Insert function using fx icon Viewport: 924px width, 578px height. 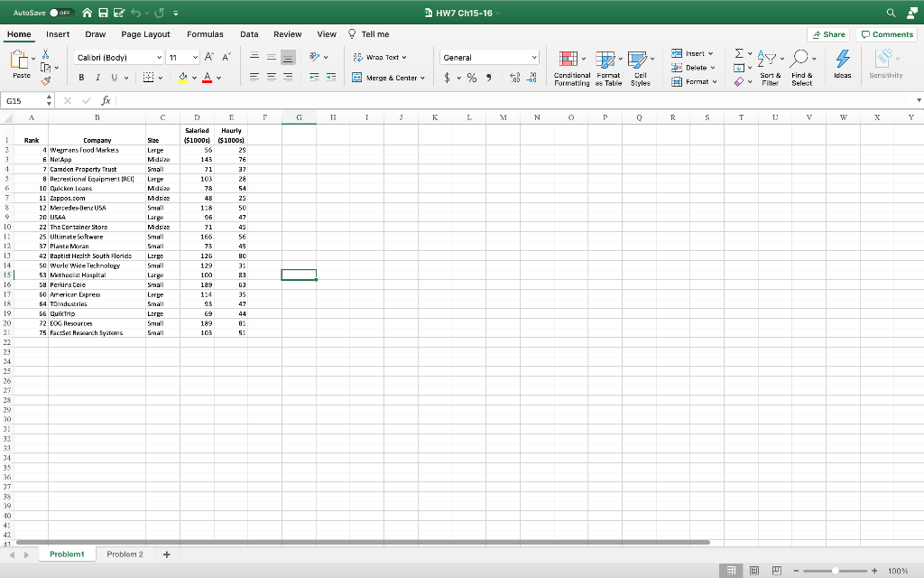(106, 101)
